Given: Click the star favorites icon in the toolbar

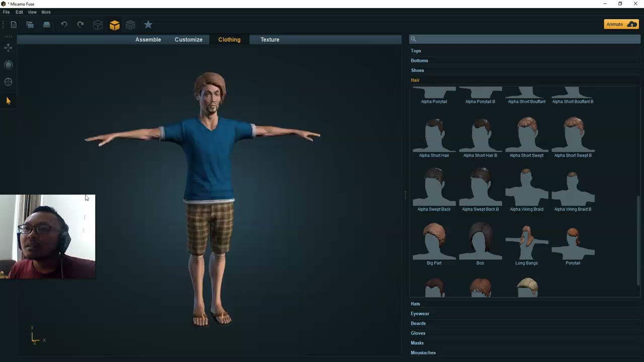Looking at the screenshot, I should click(148, 24).
